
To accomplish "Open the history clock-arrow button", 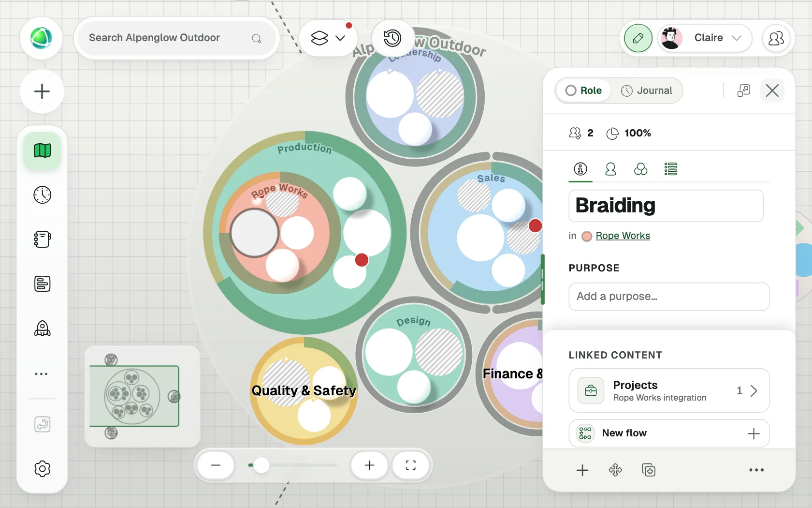I will point(392,38).
